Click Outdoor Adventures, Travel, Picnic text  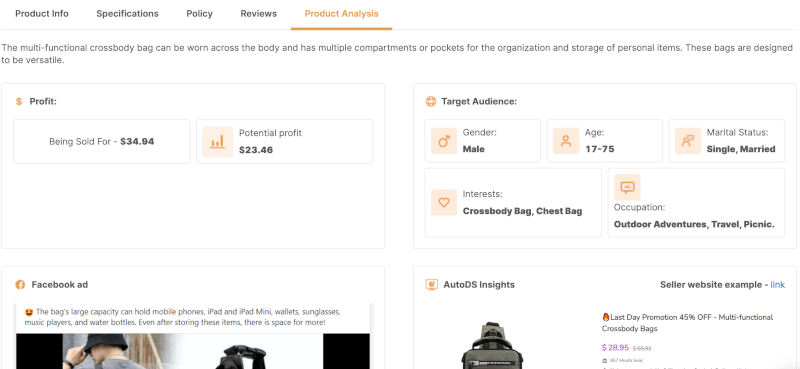coord(694,225)
